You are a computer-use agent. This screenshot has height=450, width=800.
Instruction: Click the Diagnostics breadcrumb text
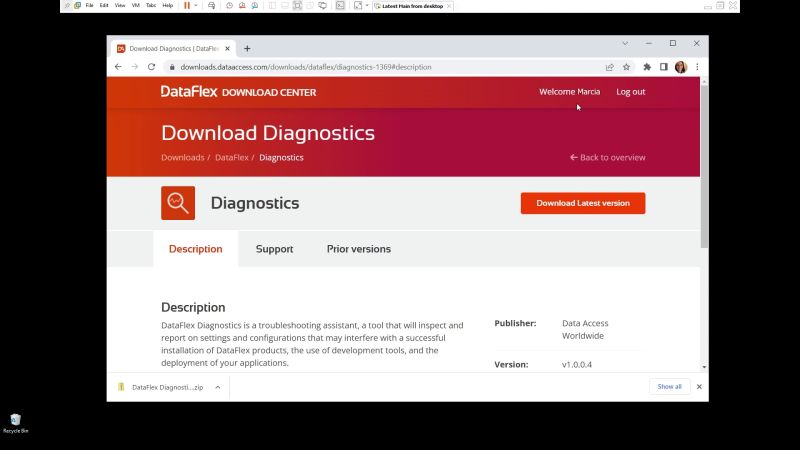coord(281,157)
